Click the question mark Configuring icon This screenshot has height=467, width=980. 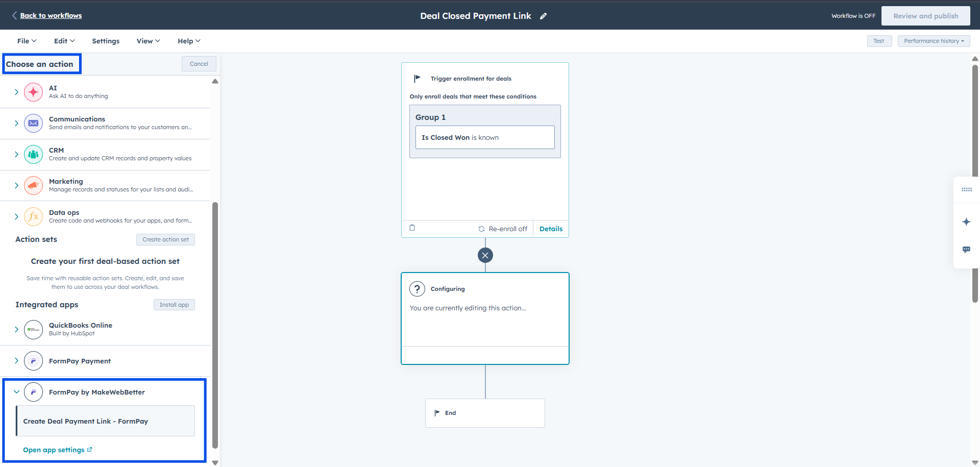[417, 289]
